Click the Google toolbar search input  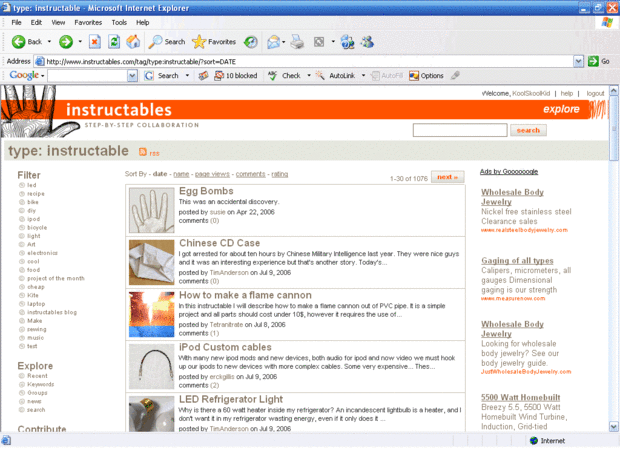[x=88, y=76]
